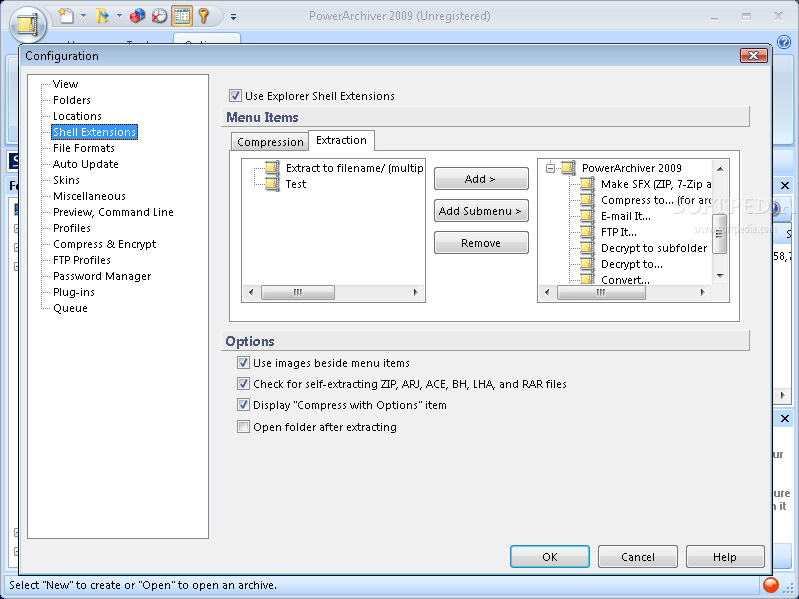Select Plug-ins in configuration tree
This screenshot has height=599, width=799.
click(x=74, y=292)
